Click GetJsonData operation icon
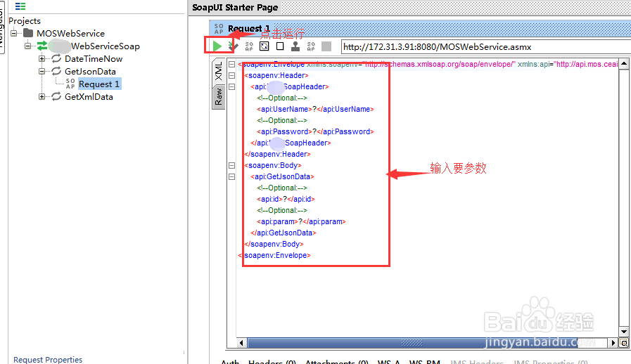 [56, 71]
